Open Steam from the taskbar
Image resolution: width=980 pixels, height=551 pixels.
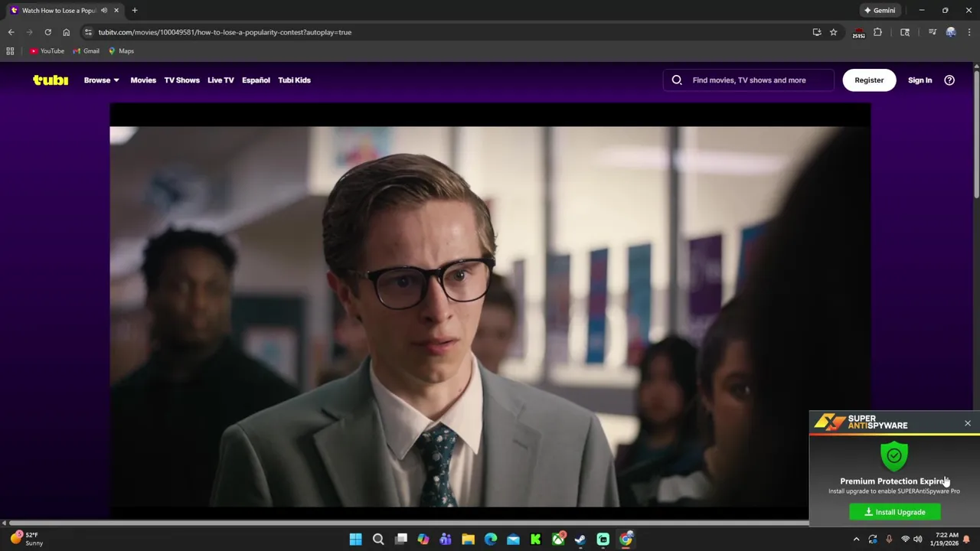pyautogui.click(x=580, y=540)
